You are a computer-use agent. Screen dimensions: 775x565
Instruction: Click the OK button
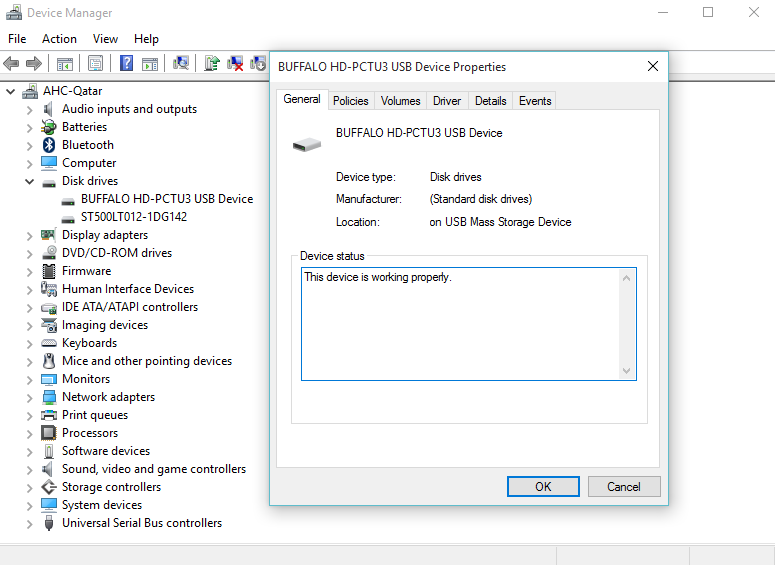point(543,486)
